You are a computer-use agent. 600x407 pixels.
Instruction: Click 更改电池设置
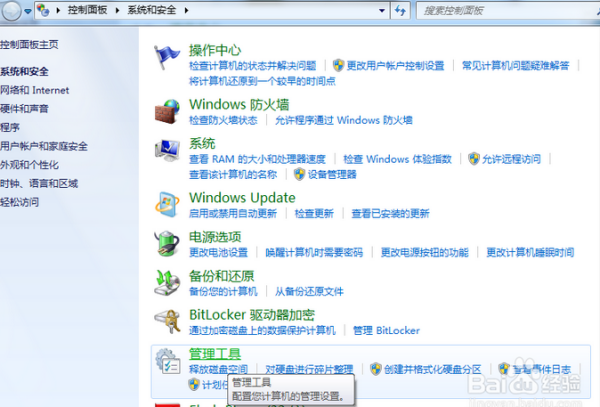point(218,252)
